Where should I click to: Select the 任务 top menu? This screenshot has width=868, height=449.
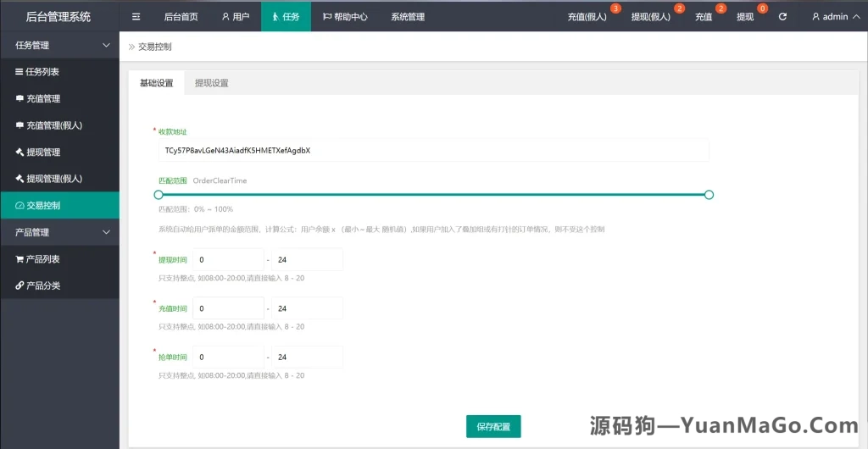click(286, 17)
